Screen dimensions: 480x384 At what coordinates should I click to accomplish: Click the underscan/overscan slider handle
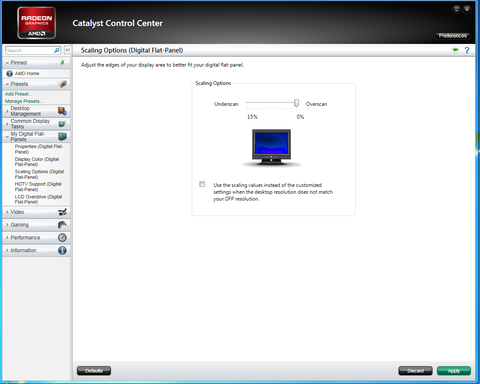point(296,103)
